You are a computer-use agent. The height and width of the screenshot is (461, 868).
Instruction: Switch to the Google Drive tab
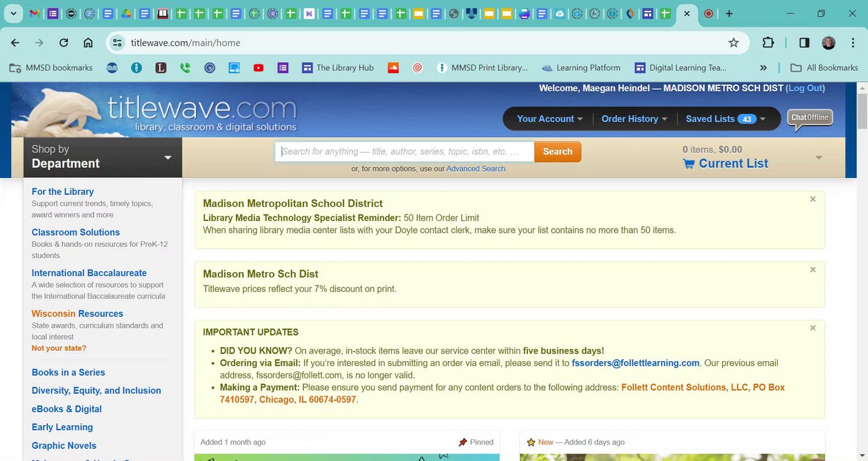pyautogui.click(x=127, y=13)
